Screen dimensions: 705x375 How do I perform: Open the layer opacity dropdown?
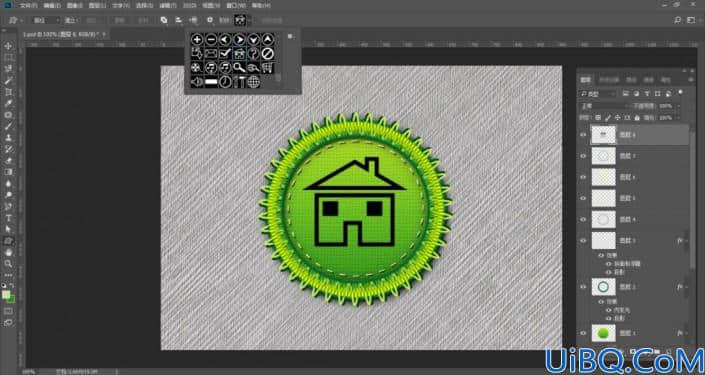point(679,106)
